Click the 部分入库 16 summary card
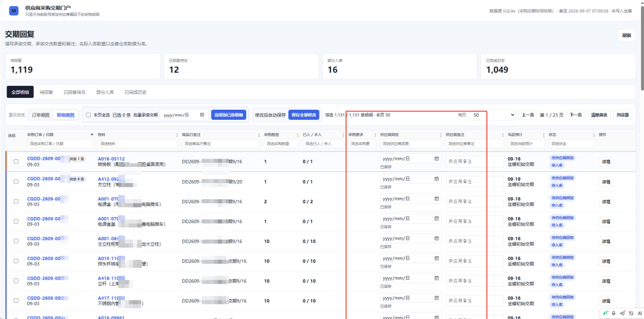The width and height of the screenshot is (644, 319). [x=400, y=66]
